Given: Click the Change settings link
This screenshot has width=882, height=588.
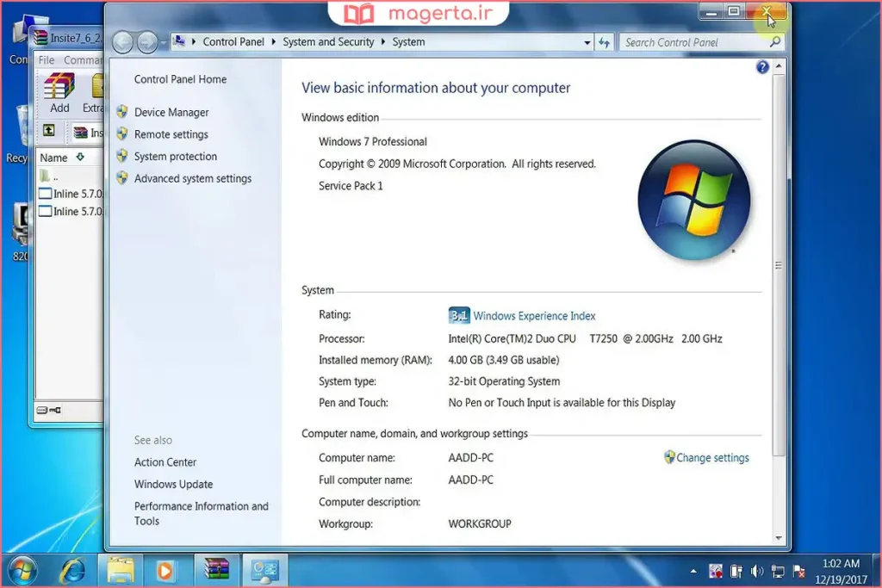Looking at the screenshot, I should (x=712, y=458).
